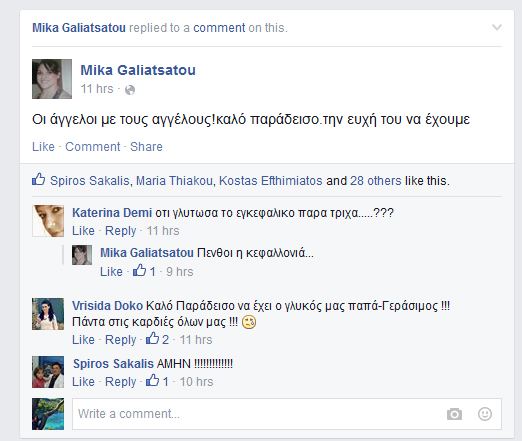The width and height of the screenshot is (522, 441).
Task: Click reply text 'Πενθοι η κεφαλλονιά...'
Action: coord(255,253)
